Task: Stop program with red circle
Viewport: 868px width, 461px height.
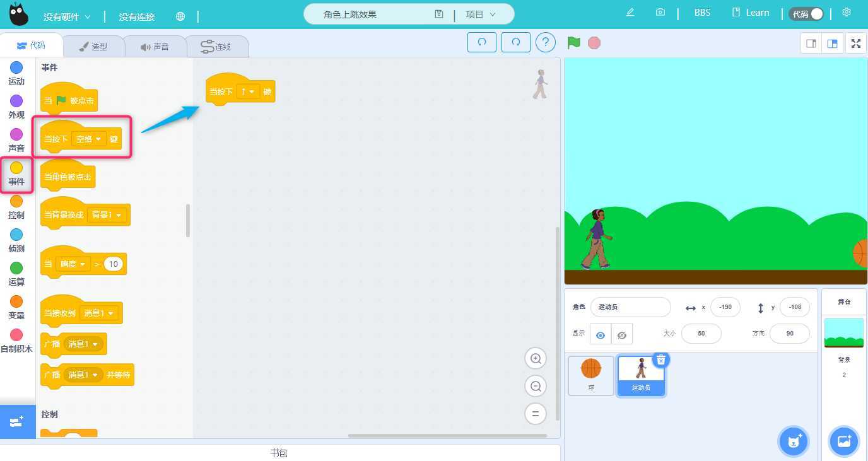Action: pyautogui.click(x=594, y=42)
